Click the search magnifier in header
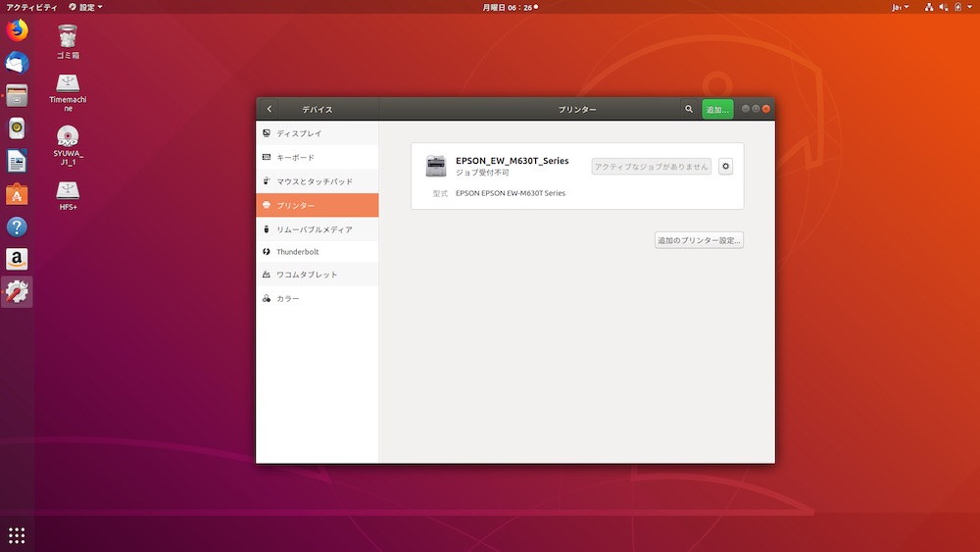This screenshot has width=980, height=552. [689, 109]
